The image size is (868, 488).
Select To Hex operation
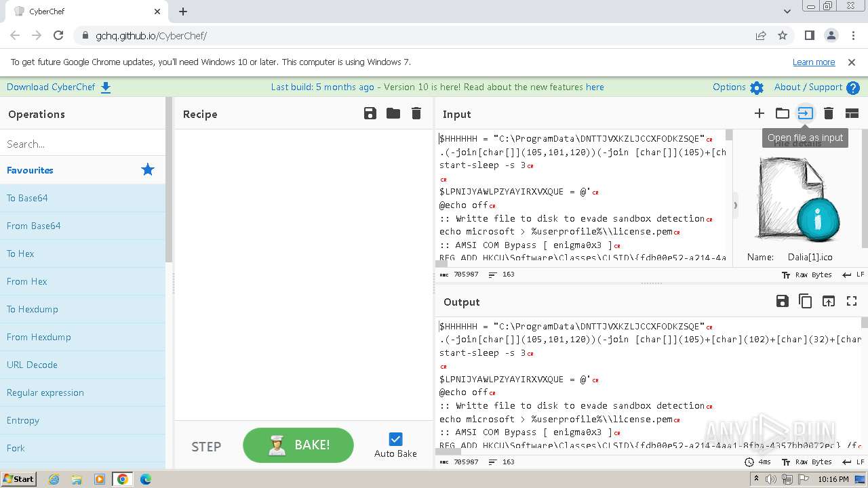click(x=83, y=253)
